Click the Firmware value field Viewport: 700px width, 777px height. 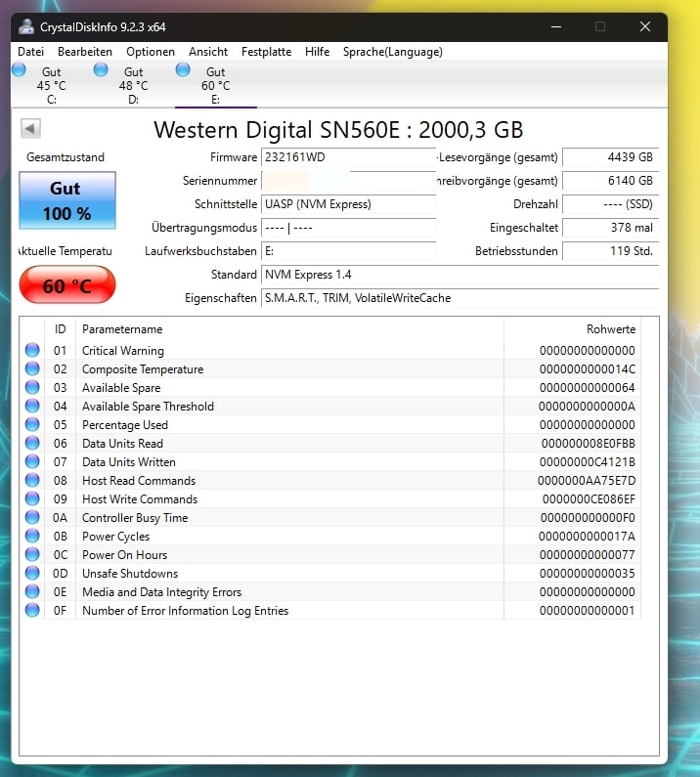(348, 157)
